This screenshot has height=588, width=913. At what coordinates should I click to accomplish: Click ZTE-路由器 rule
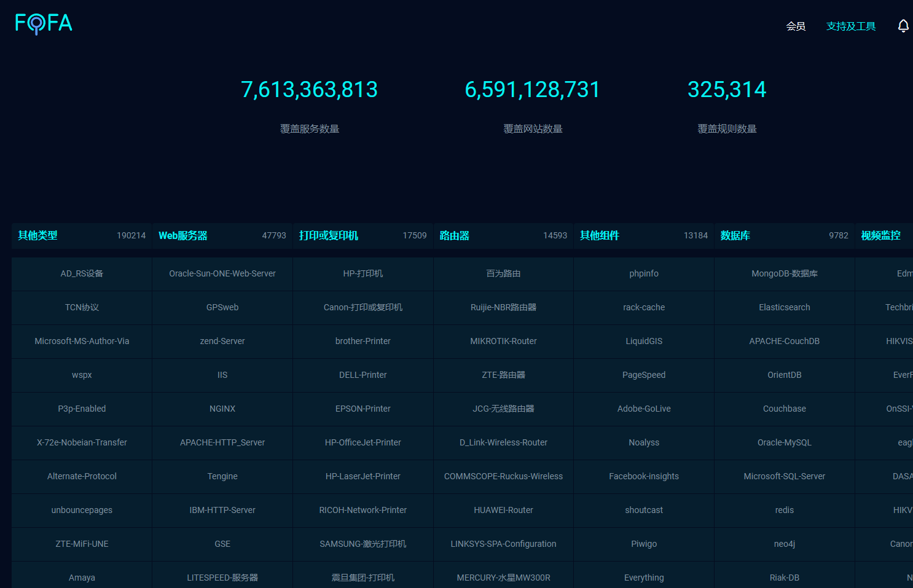(504, 375)
